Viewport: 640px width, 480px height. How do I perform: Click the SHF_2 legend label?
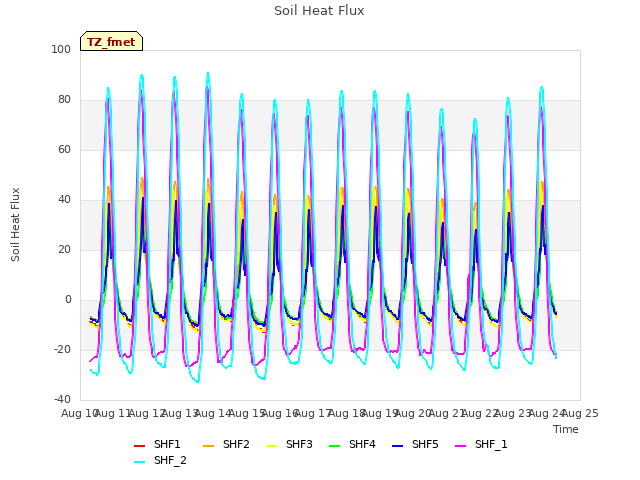coord(170,460)
